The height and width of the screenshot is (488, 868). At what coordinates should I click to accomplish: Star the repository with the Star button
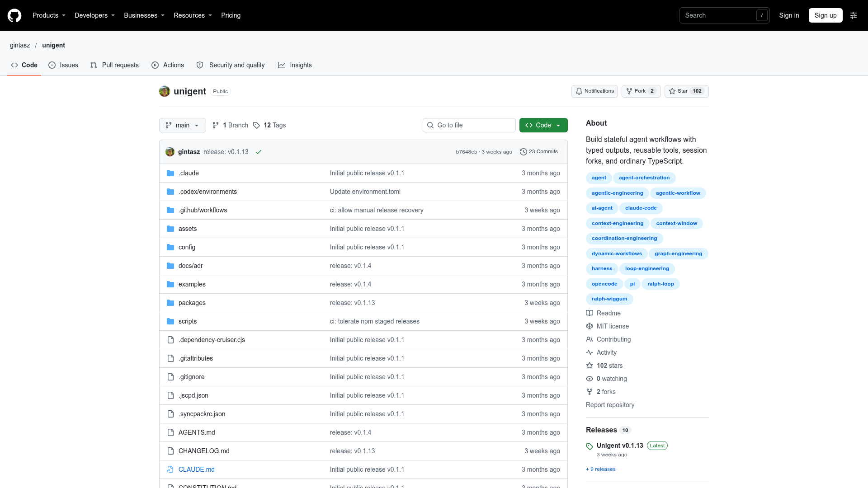tap(686, 91)
